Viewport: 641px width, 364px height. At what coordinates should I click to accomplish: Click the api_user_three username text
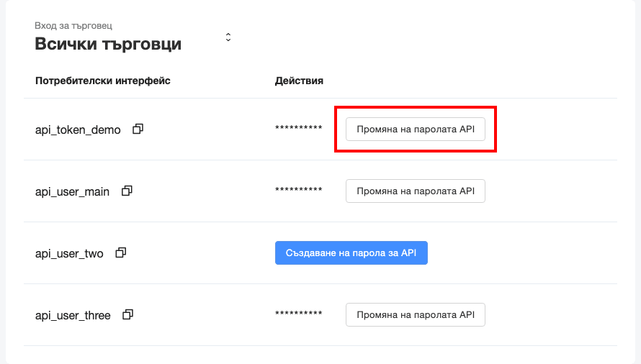tap(73, 316)
